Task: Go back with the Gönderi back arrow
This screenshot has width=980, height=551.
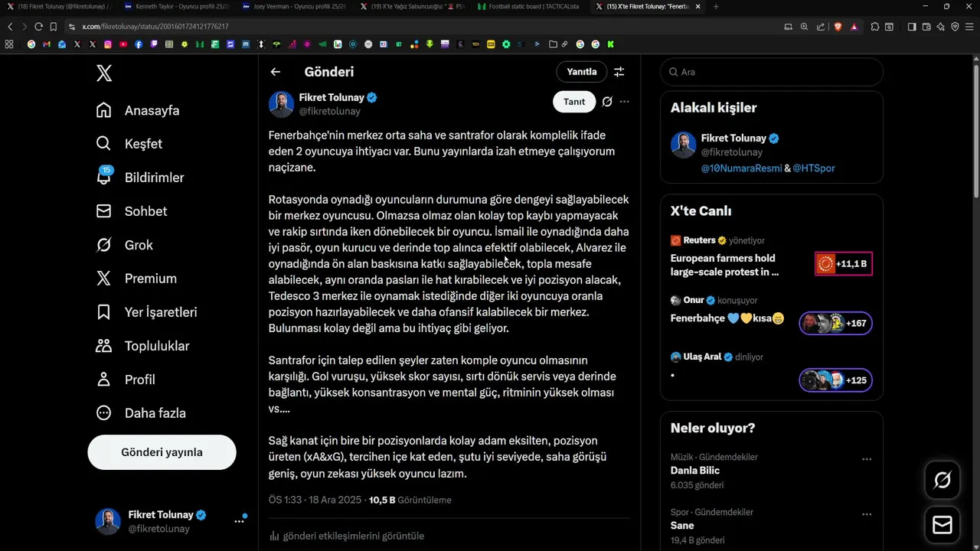Action: tap(276, 72)
